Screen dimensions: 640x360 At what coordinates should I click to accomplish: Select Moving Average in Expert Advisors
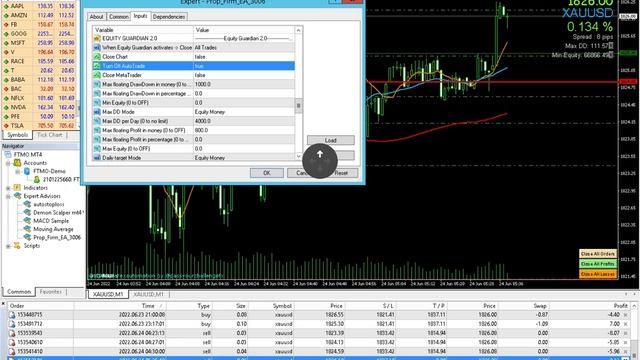[x=53, y=229]
